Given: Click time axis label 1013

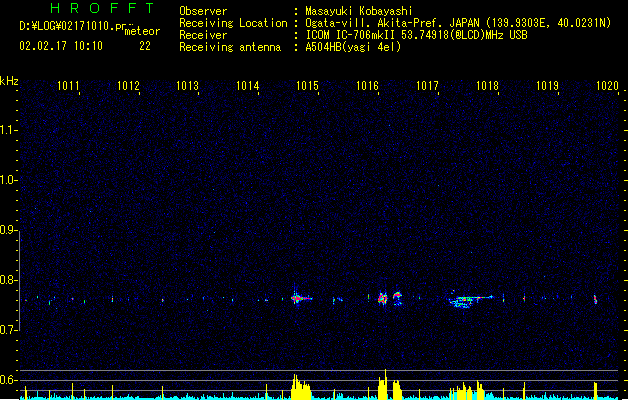Looking at the screenshot, I should (188, 86).
